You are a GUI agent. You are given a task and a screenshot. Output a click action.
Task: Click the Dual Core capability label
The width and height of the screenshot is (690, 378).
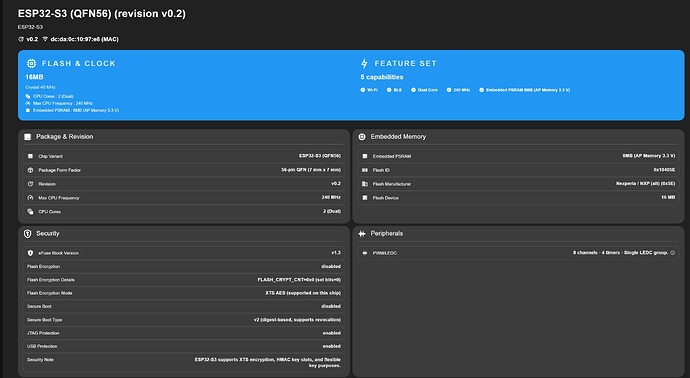point(428,90)
